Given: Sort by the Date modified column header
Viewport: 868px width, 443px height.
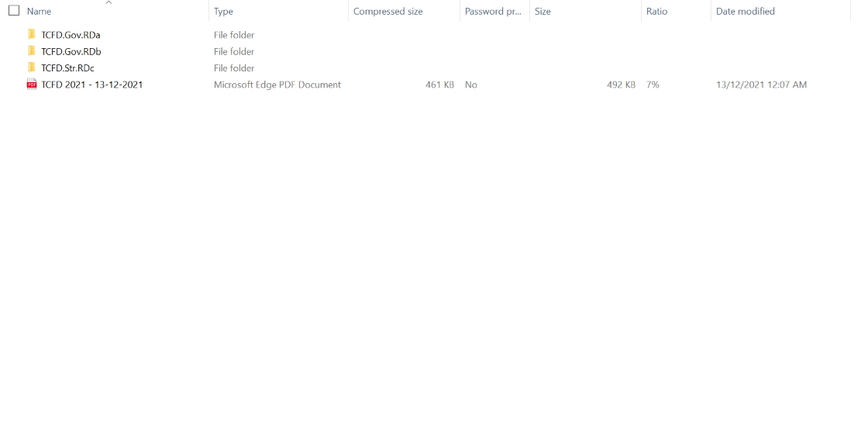Looking at the screenshot, I should pyautogui.click(x=745, y=11).
